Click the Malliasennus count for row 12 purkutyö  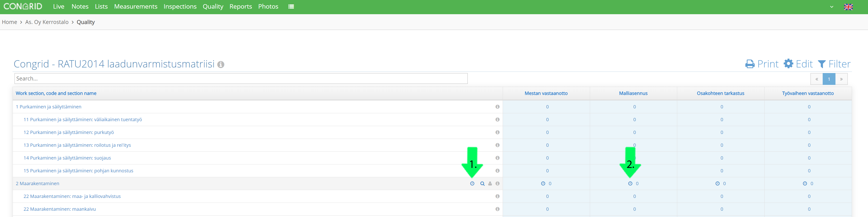point(634,132)
